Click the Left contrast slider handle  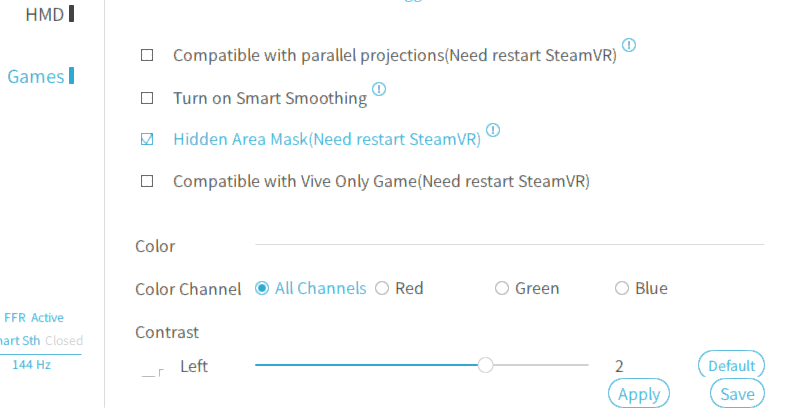[x=486, y=365]
